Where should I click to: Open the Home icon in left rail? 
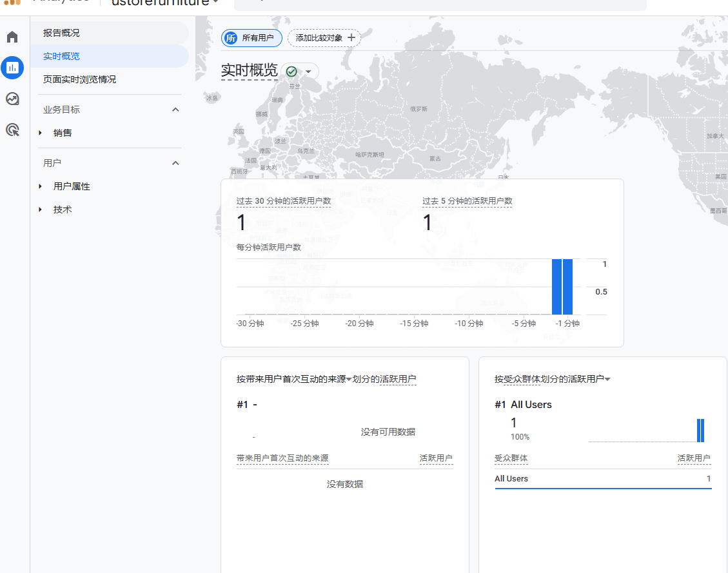point(12,37)
